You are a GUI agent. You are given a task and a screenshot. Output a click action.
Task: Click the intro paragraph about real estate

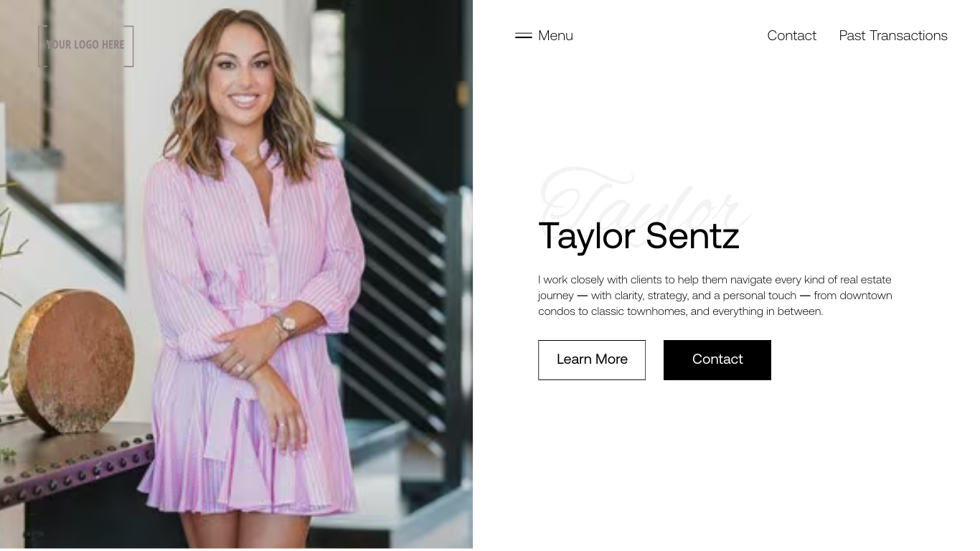pyautogui.click(x=715, y=295)
